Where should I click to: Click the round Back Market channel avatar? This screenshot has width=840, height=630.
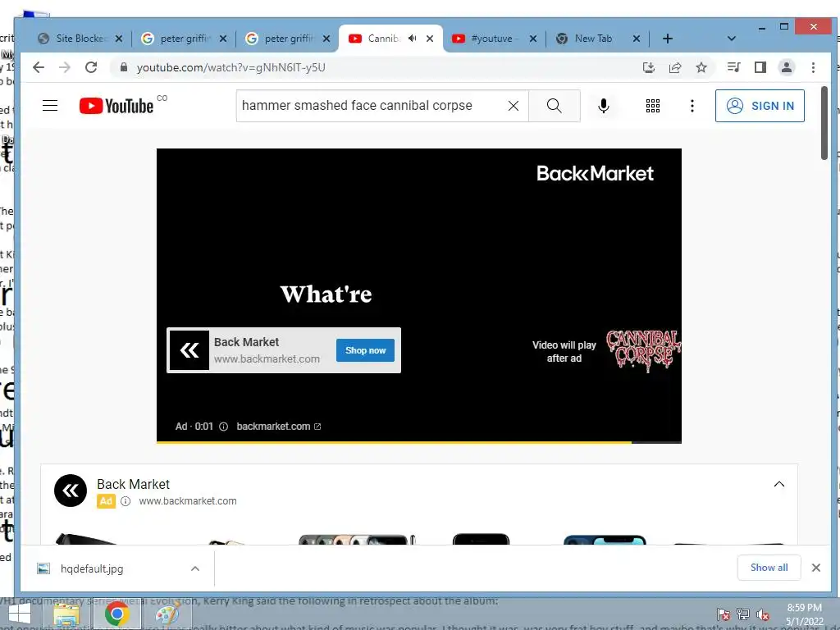(71, 491)
